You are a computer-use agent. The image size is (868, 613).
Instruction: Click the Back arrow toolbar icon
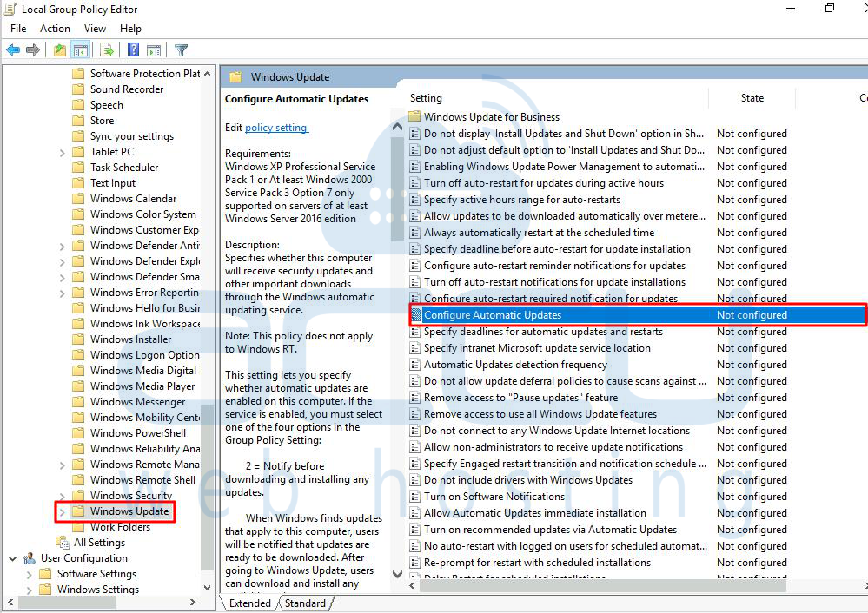click(x=13, y=50)
